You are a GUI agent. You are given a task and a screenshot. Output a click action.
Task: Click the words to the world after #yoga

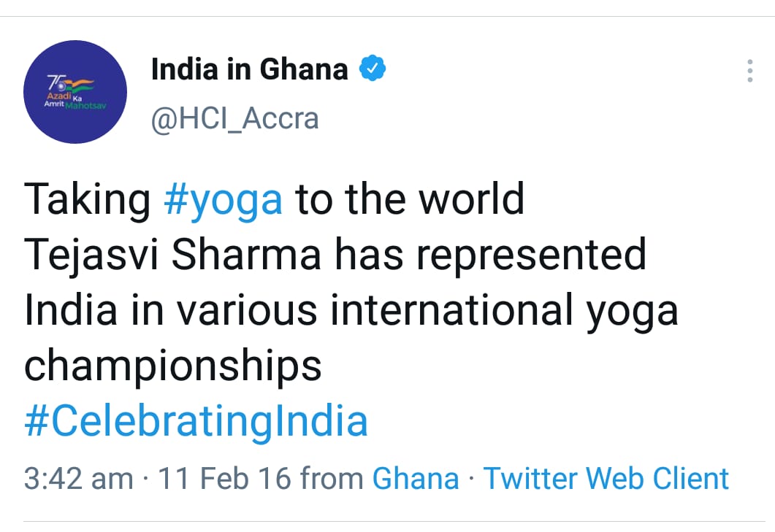(410, 199)
